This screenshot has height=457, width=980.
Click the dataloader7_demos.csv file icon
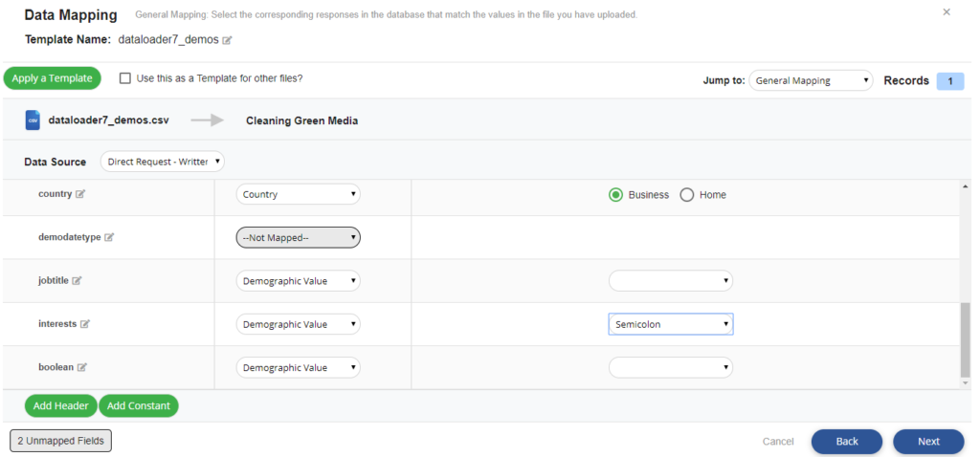coord(33,120)
